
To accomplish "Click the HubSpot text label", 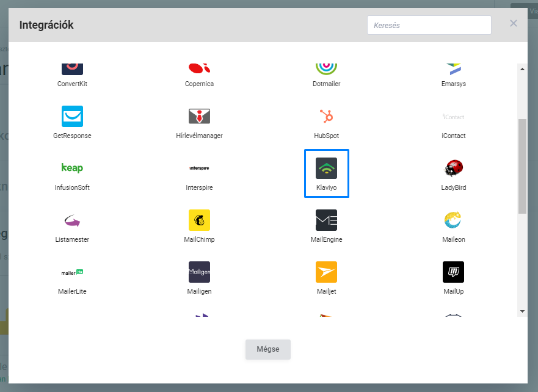I will click(326, 136).
